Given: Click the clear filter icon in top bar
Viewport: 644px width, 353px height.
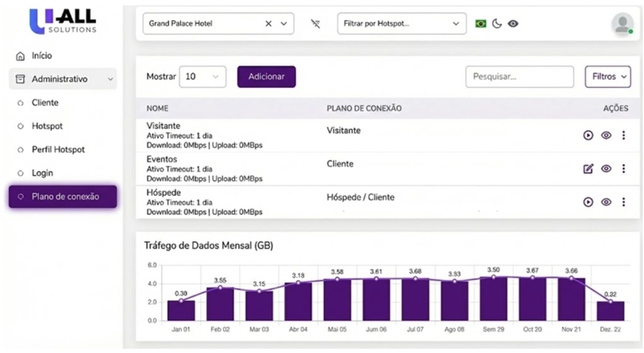Looking at the screenshot, I should coord(316,23).
